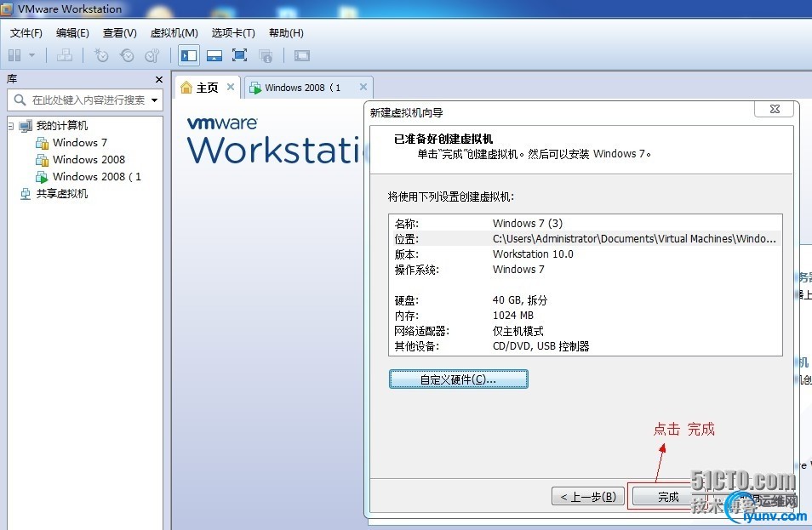Close the 新建虚拟机向导 dialog

click(775, 109)
